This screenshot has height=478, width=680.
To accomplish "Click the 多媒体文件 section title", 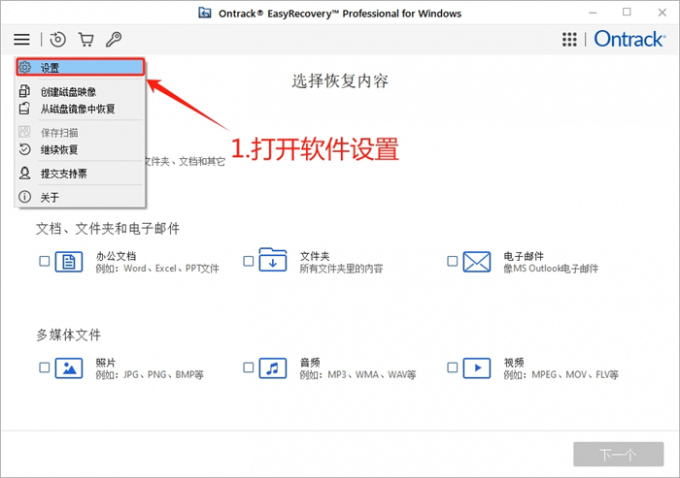I will point(69,335).
